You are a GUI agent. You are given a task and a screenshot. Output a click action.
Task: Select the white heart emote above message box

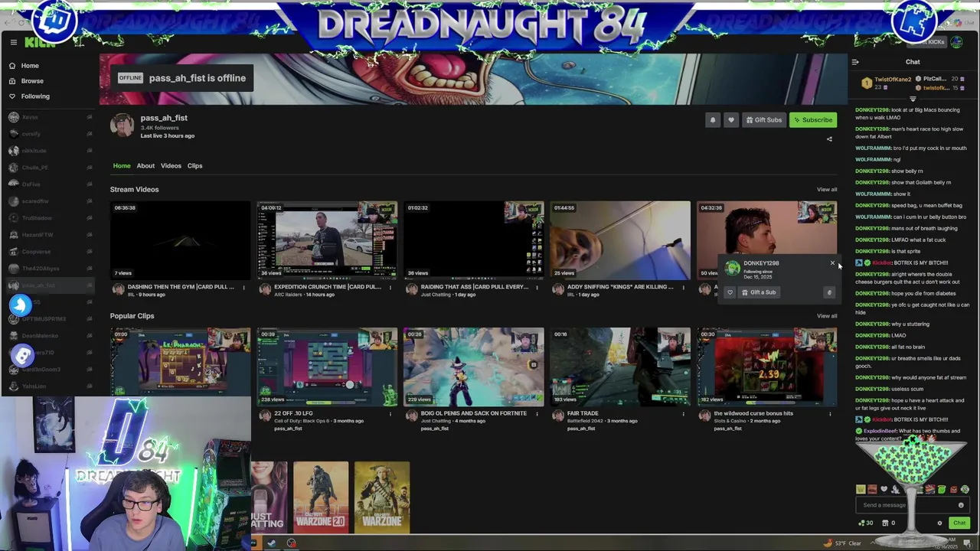tap(884, 490)
